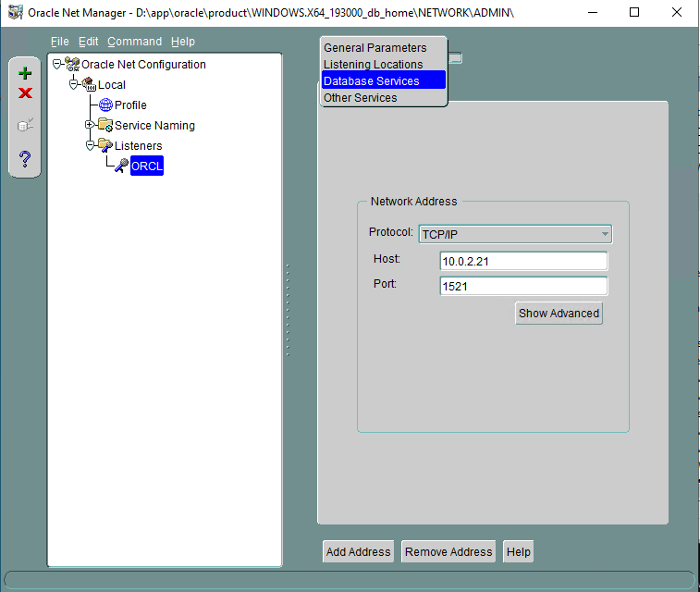This screenshot has width=700, height=592.
Task: Select the Profile tree item
Action: pyautogui.click(x=130, y=105)
